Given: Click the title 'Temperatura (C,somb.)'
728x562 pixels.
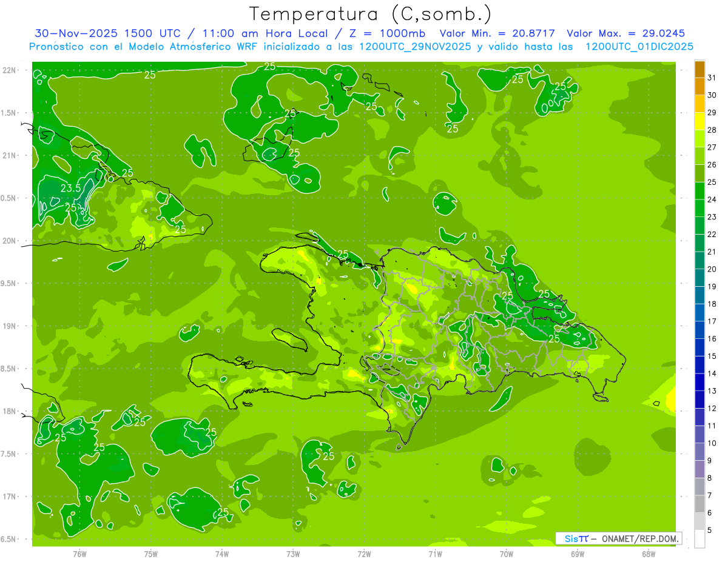Looking at the screenshot, I should tap(371, 14).
